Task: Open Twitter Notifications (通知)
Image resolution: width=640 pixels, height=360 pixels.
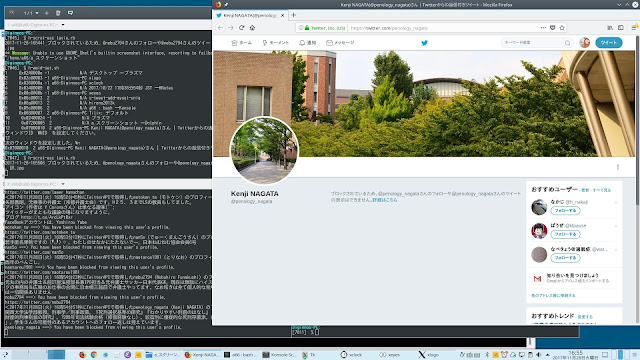Action: tap(308, 42)
